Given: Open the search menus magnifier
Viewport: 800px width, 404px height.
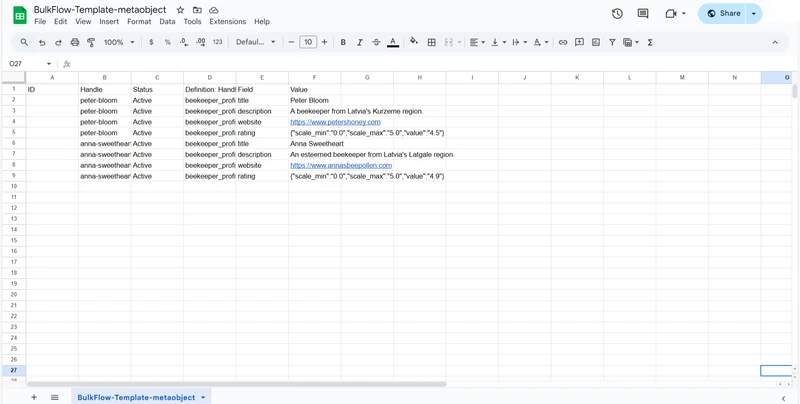Looking at the screenshot, I should point(24,42).
